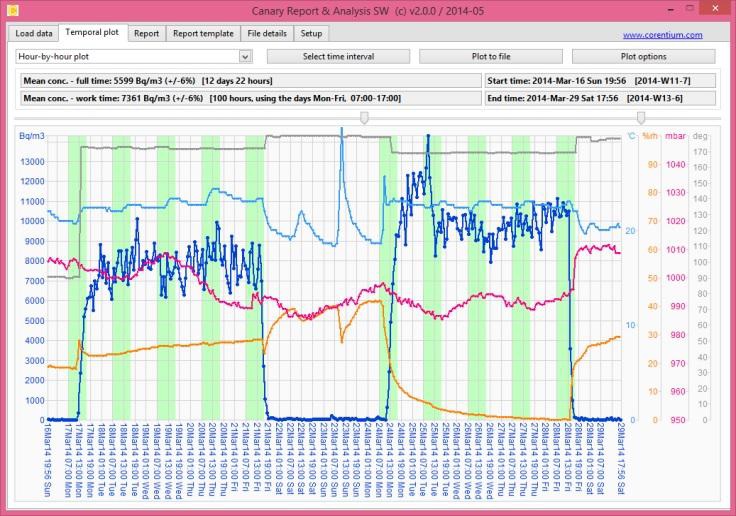Viewport: 736px width, 516px height.
Task: Open the Report tab
Action: [x=146, y=33]
